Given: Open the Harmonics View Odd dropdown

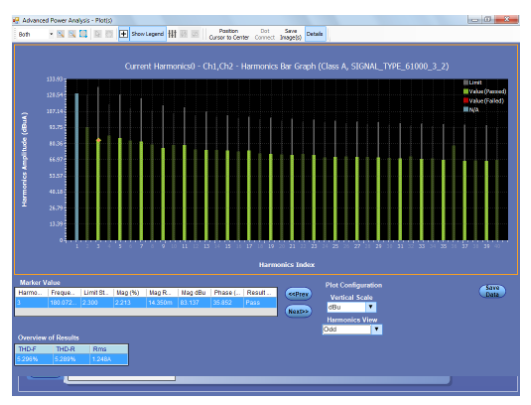Looking at the screenshot, I should (376, 329).
